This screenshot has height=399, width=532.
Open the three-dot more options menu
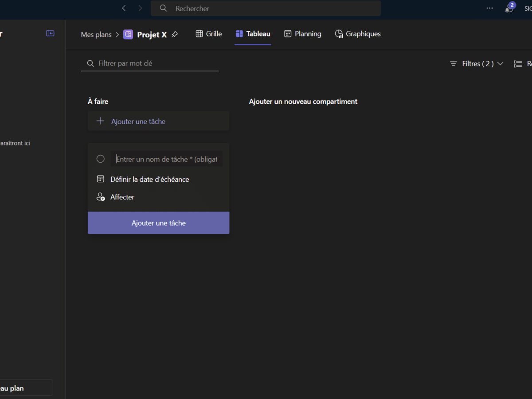[489, 8]
